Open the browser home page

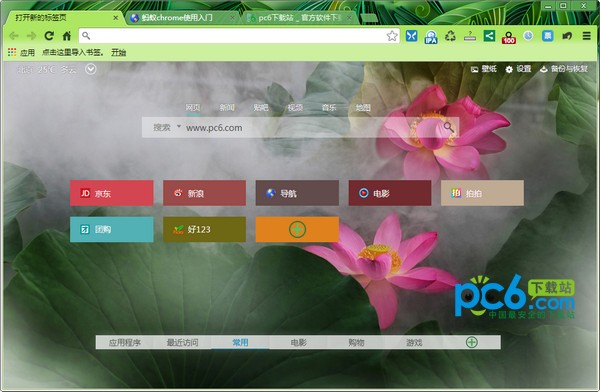pos(67,36)
